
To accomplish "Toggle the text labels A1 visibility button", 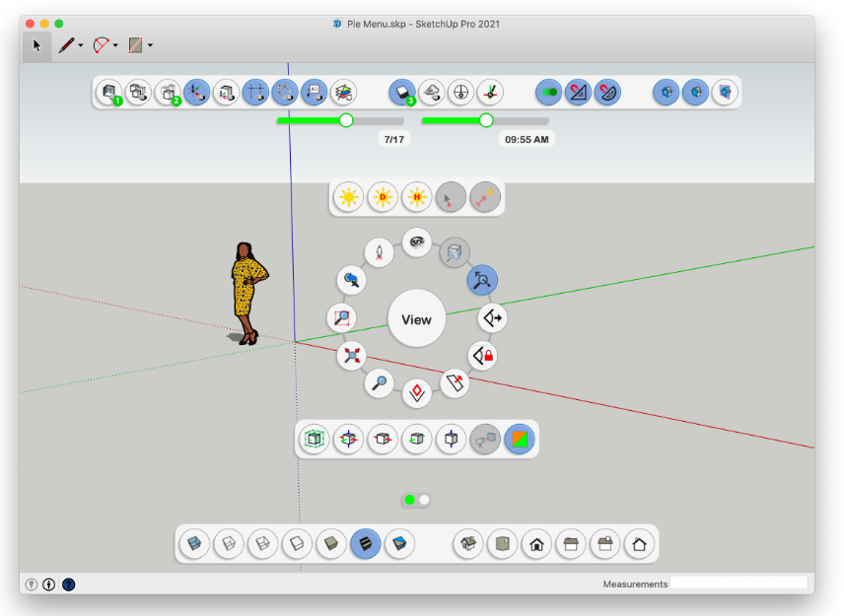I will click(x=315, y=92).
